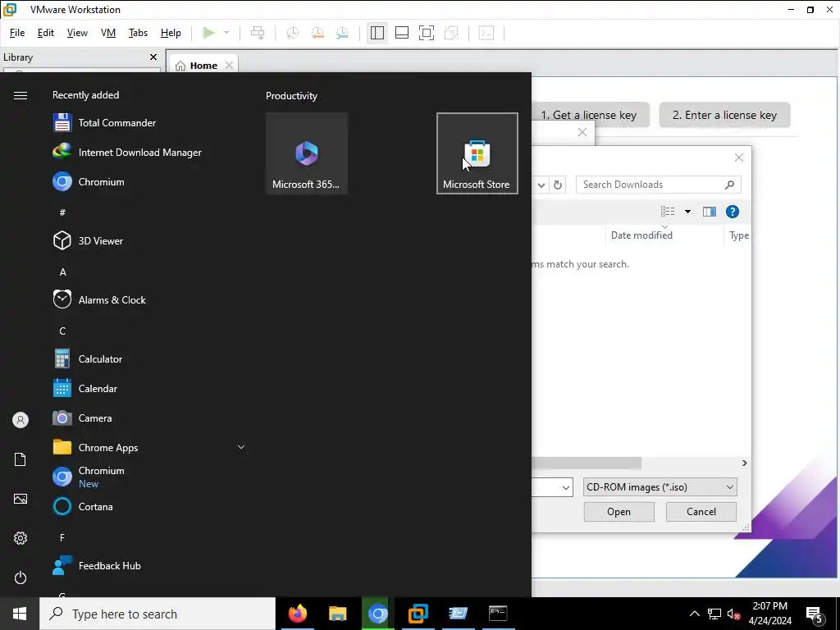Open the Microsoft Store tile
840x630 pixels.
click(x=477, y=153)
